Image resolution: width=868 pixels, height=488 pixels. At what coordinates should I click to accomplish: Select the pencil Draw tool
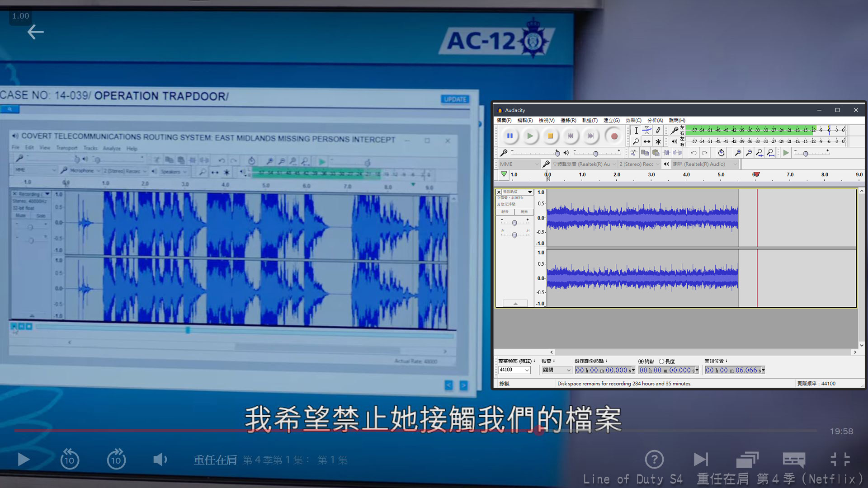click(x=658, y=130)
